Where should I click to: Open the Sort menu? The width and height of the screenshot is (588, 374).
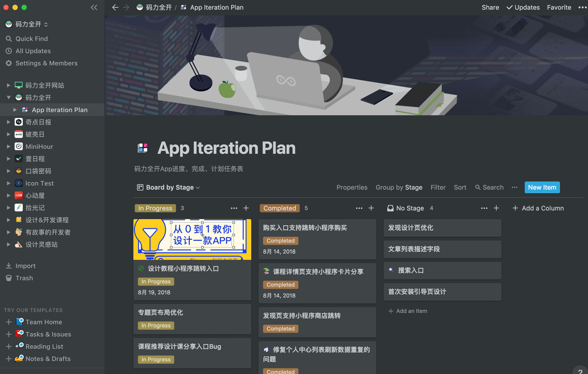coord(460,187)
